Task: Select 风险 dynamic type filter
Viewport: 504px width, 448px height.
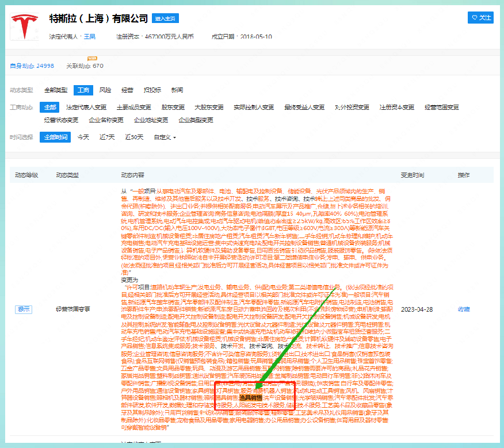Action: [x=105, y=90]
